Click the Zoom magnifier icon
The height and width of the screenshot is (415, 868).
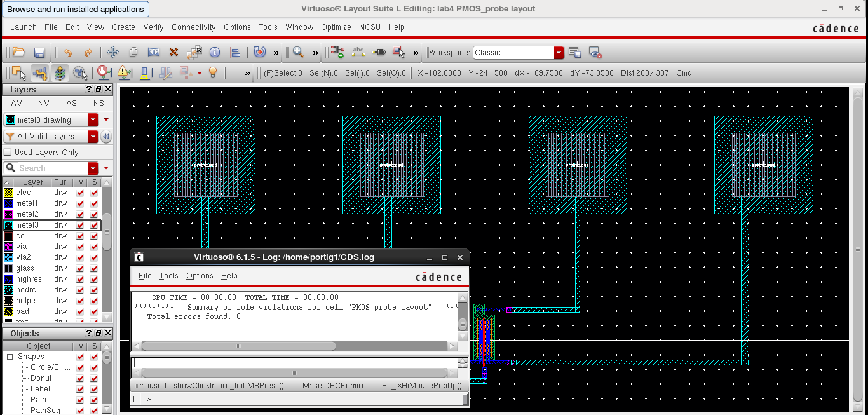(x=297, y=53)
